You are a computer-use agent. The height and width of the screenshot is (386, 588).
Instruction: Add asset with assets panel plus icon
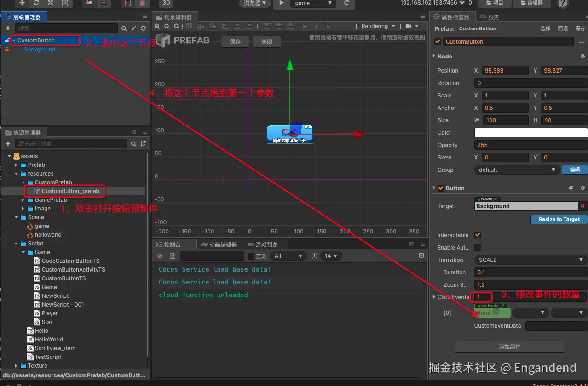pyautogui.click(x=7, y=144)
